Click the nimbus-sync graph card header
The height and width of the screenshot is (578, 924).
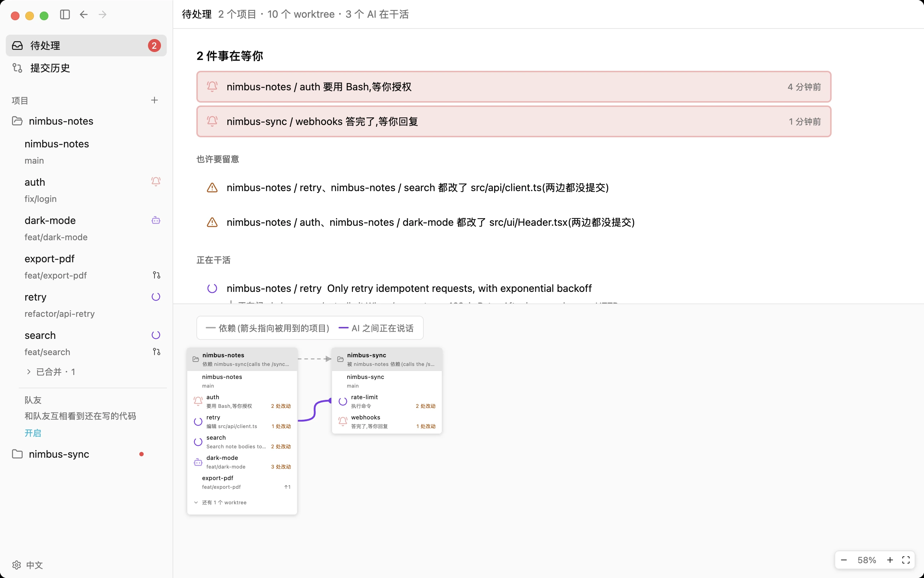387,359
